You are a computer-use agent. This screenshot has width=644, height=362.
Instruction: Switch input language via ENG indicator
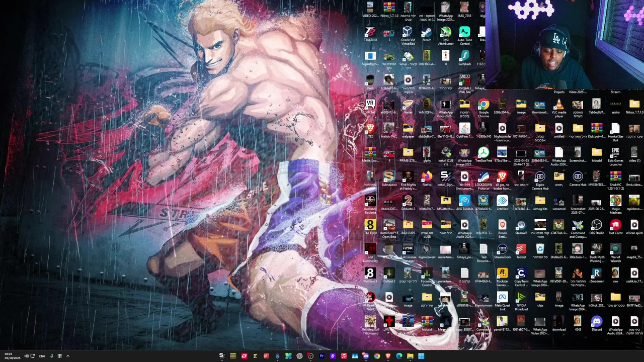coord(42,356)
